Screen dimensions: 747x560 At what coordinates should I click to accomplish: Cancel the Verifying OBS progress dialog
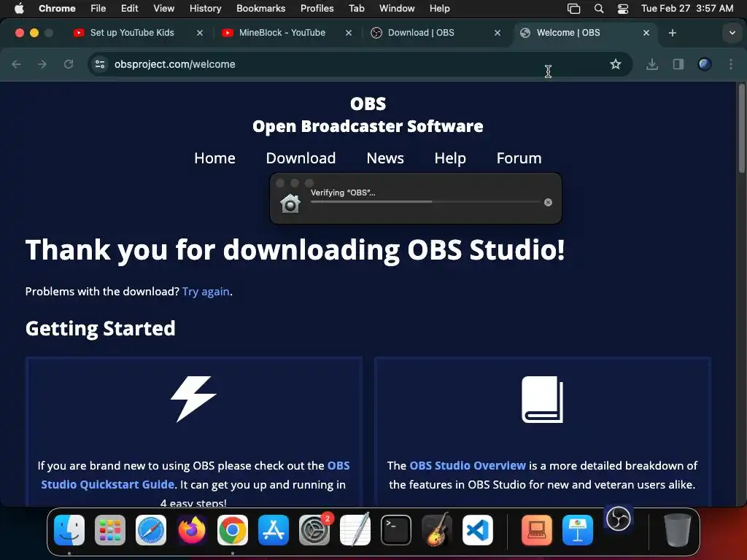click(x=548, y=203)
